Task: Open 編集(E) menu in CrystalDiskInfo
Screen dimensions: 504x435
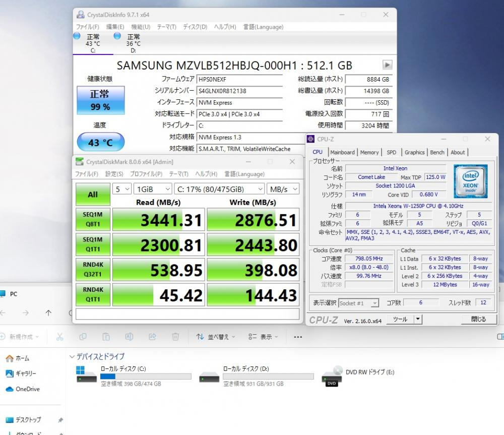Action: coord(115,27)
